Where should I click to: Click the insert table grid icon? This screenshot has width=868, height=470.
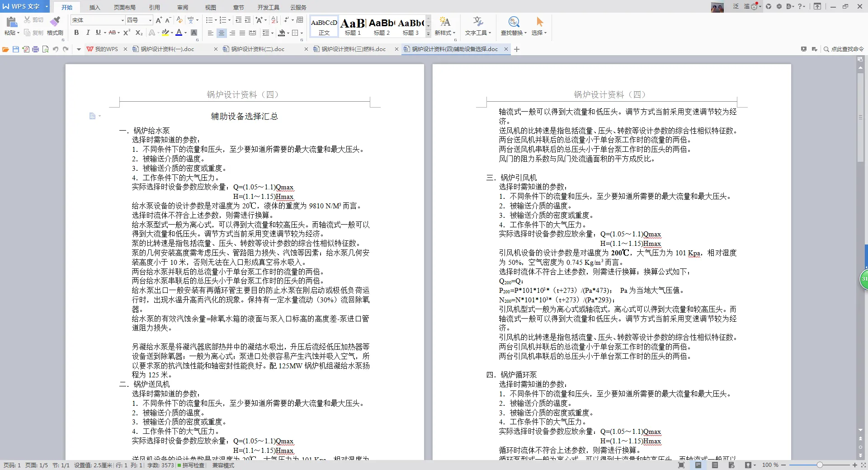click(300, 20)
